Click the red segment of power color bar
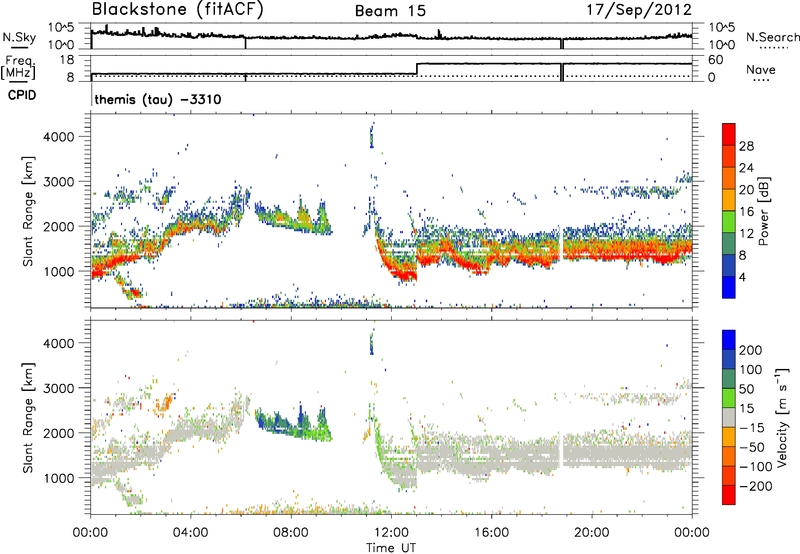Screen dimensions: 800x554 pyautogui.click(x=729, y=134)
